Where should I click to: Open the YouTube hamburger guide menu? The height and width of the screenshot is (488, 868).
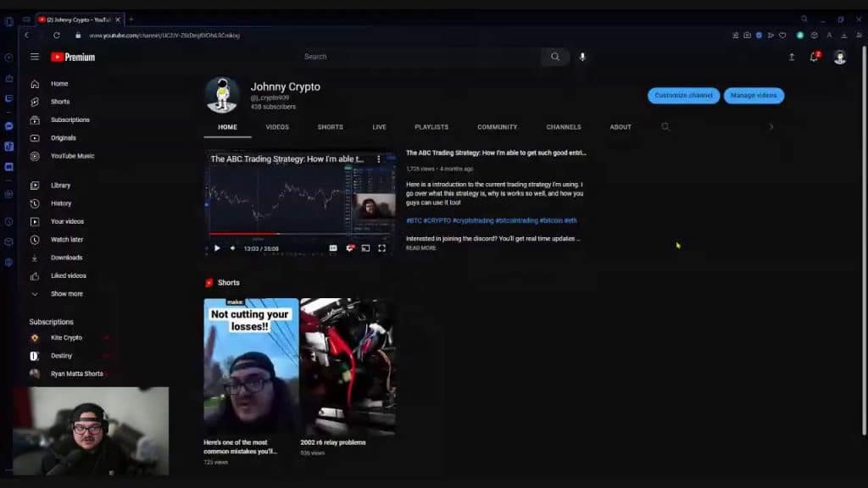pos(35,57)
